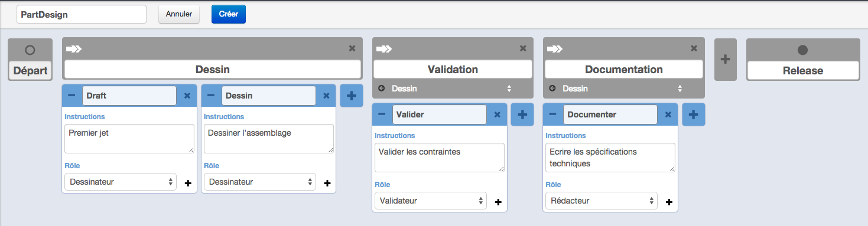Add a task to the Documentation activity
Screen dimensions: 868x226
pos(694,114)
